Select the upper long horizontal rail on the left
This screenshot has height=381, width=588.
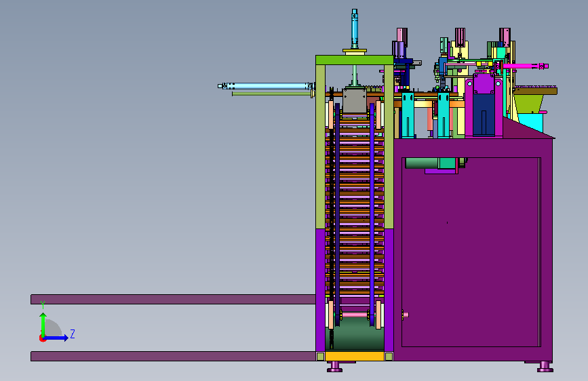[173, 299]
